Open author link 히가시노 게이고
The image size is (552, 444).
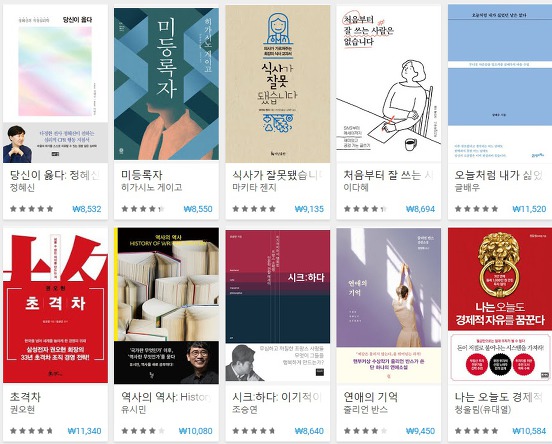click(x=151, y=187)
